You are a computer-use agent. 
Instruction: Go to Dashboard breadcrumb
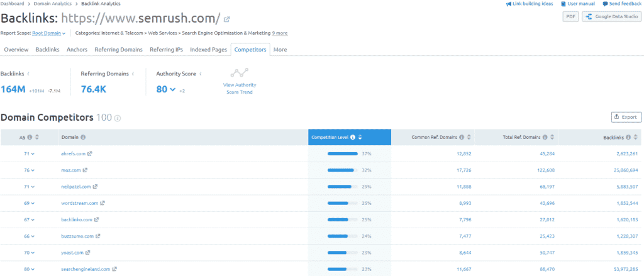pos(12,4)
